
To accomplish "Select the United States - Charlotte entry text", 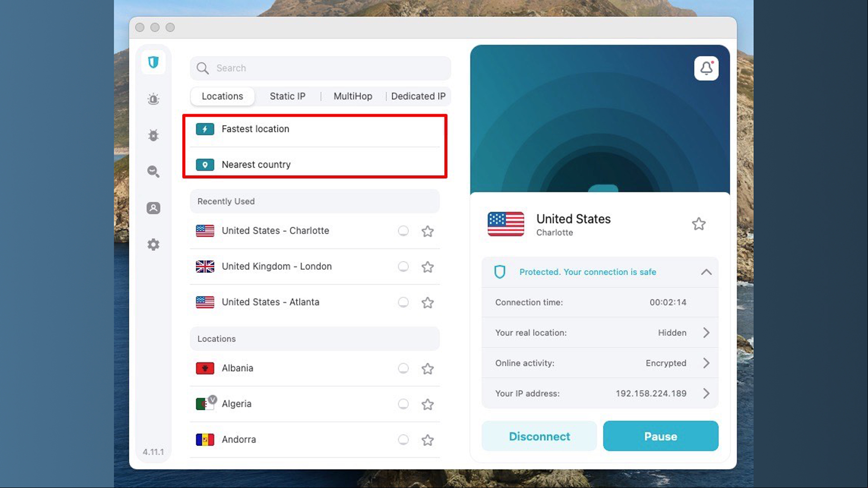I will (x=275, y=230).
